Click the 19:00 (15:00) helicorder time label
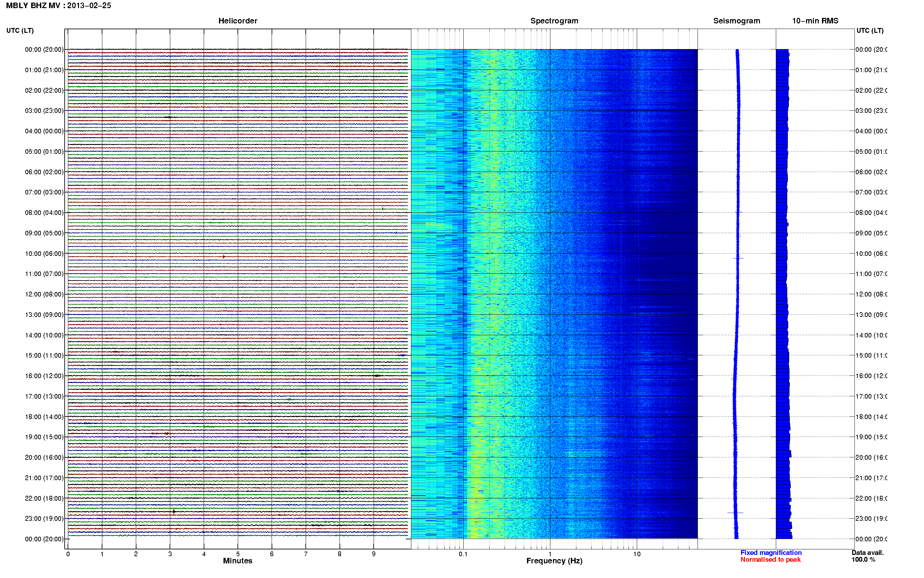924x578 pixels. pyautogui.click(x=44, y=437)
